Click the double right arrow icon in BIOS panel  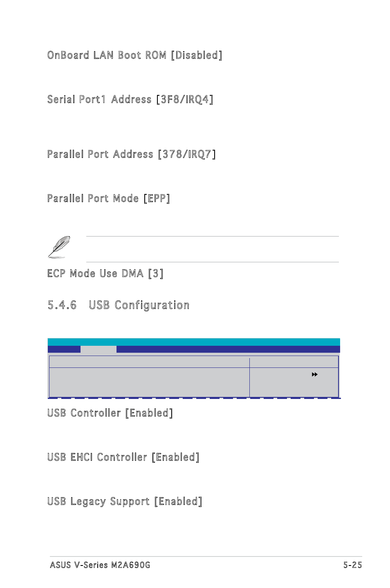315,374
